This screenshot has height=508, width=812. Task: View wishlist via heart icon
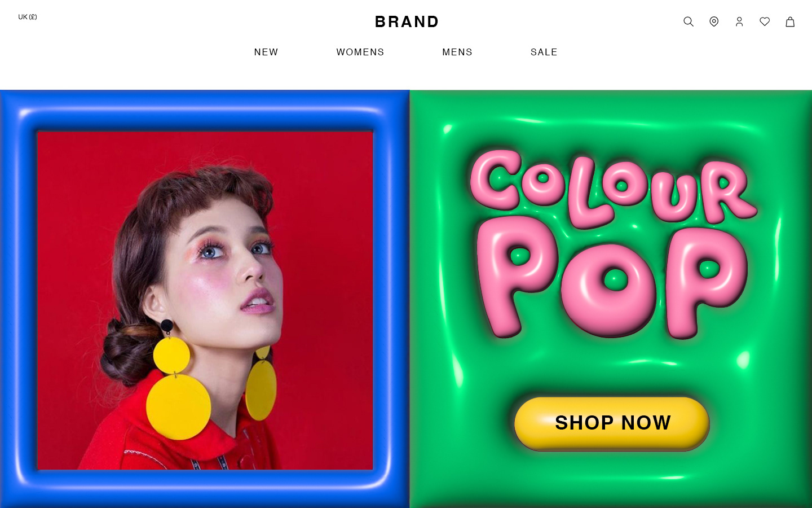765,21
